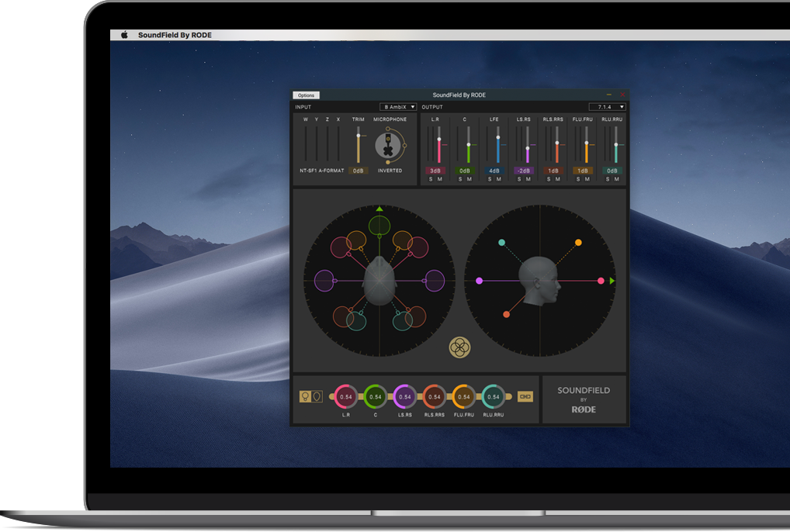
Task: Click the Options button
Action: 306,95
